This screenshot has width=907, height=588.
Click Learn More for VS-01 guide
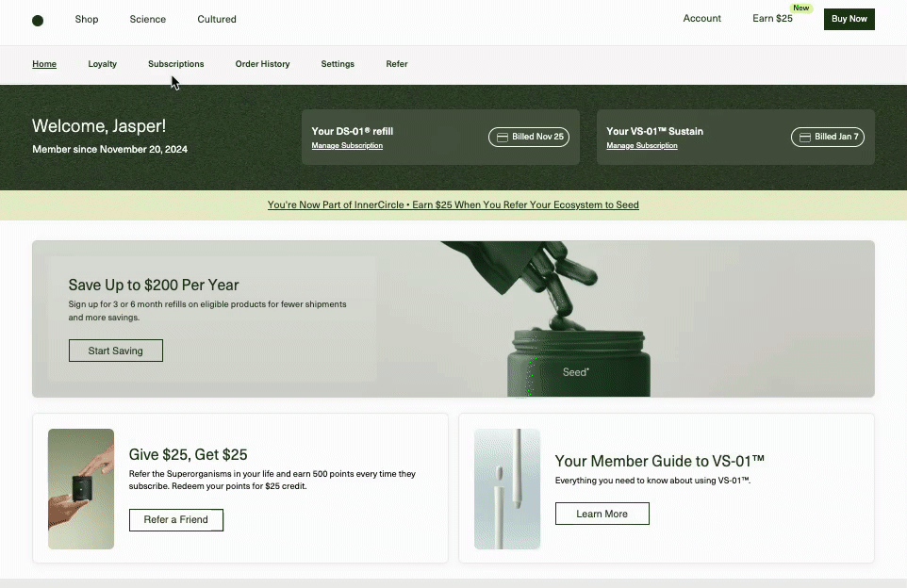(602, 514)
